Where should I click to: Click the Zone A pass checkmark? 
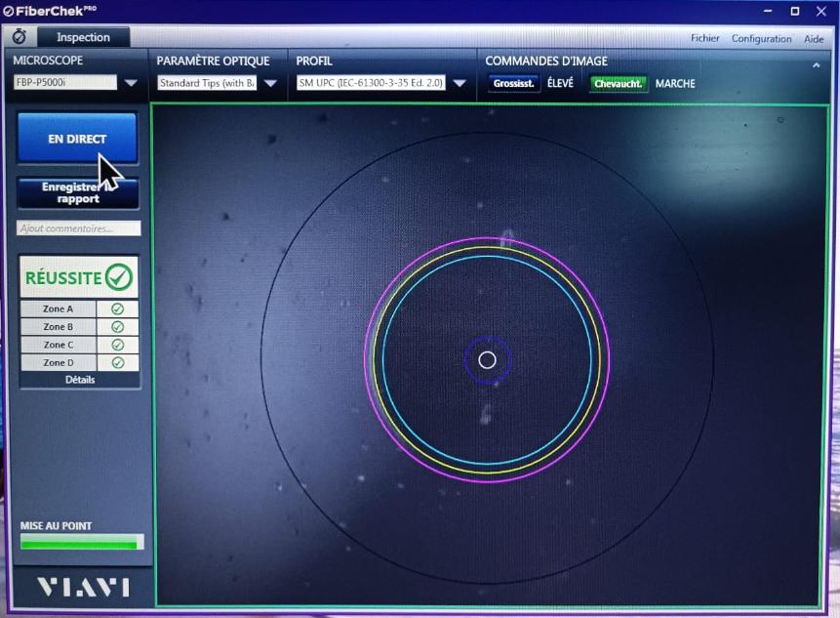click(117, 309)
